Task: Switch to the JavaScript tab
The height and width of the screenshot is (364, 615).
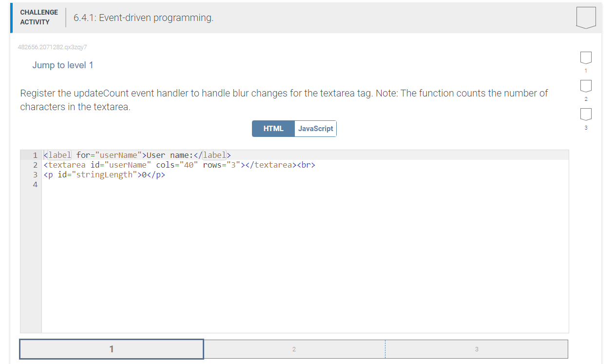Action: [315, 129]
